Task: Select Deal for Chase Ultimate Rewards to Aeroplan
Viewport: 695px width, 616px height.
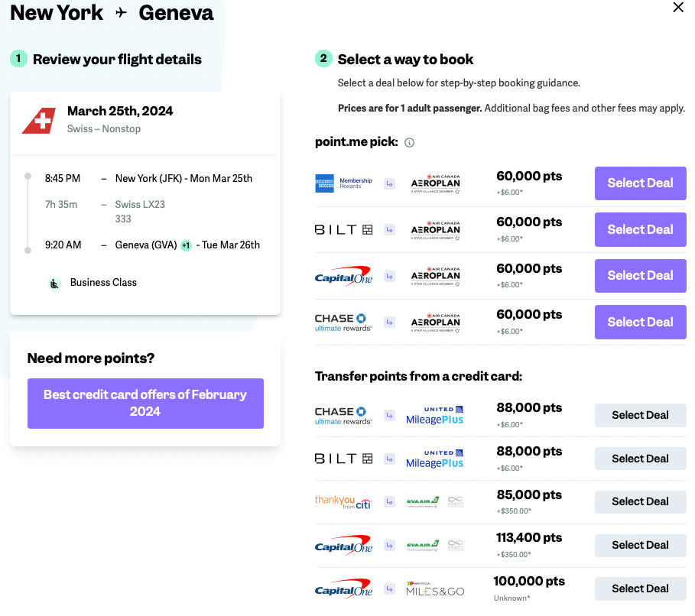Action: tap(640, 323)
